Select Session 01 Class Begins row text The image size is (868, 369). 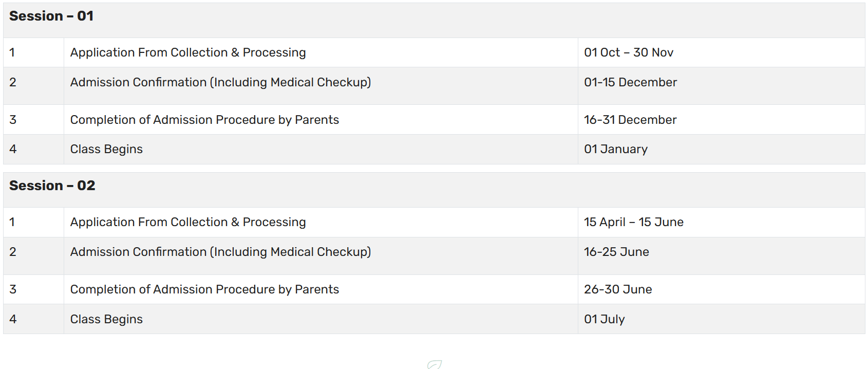pos(106,150)
